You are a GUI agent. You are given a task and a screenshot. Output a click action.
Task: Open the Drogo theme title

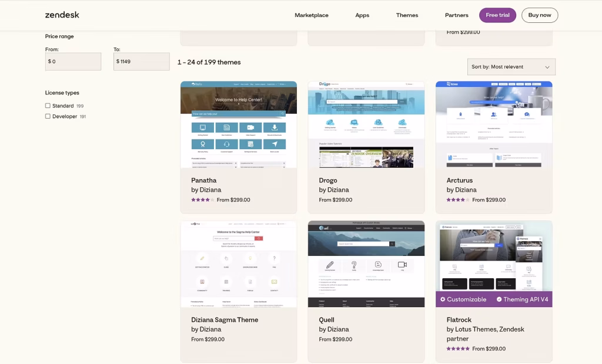point(328,180)
